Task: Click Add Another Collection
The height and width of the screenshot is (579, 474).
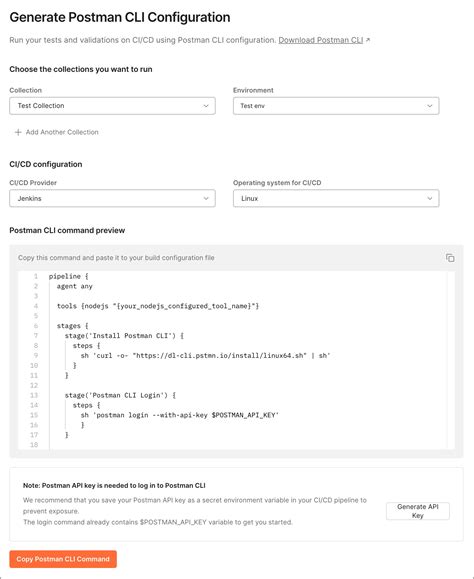Action: [x=62, y=132]
